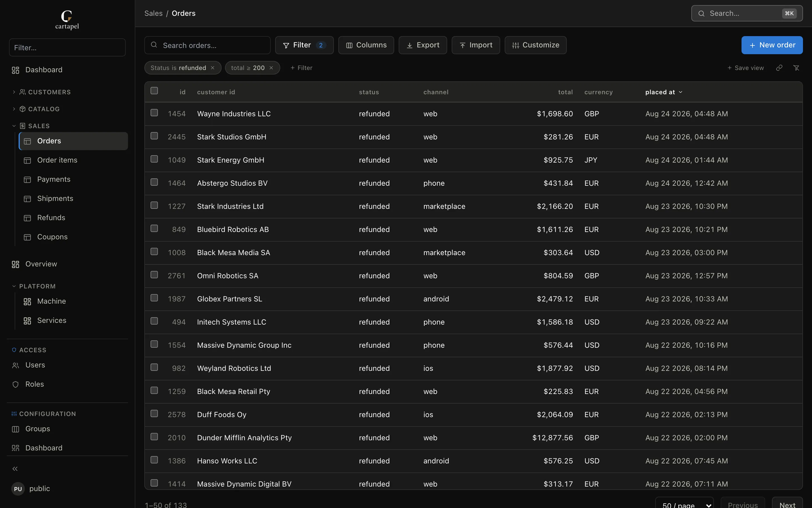Click the Export button
812x508 pixels.
(x=423, y=45)
